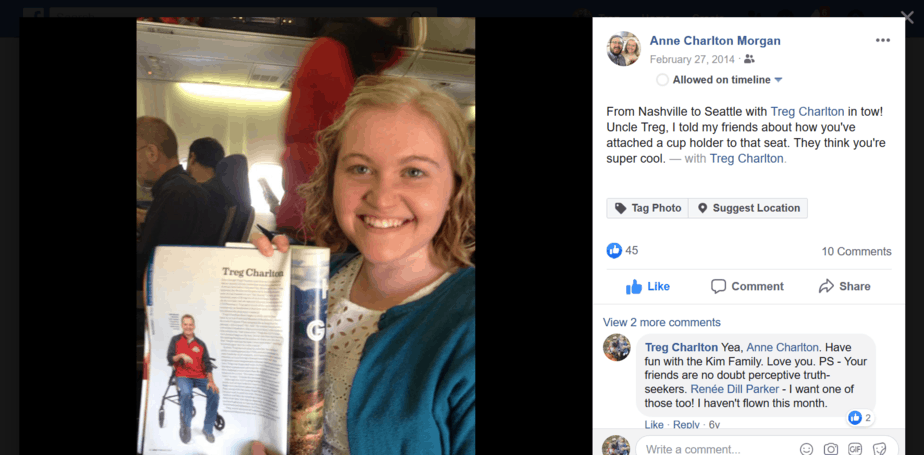Viewport: 924px width, 455px height.
Task: Open the three-dot post options menu
Action: coord(882,40)
